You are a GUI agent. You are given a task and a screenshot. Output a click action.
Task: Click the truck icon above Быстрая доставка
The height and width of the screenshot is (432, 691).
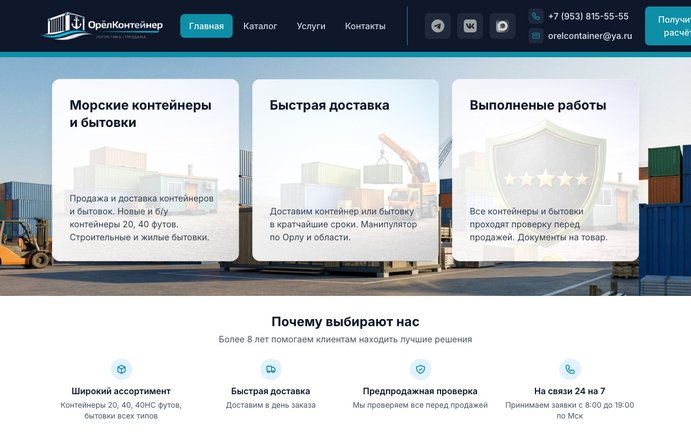pyautogui.click(x=271, y=369)
